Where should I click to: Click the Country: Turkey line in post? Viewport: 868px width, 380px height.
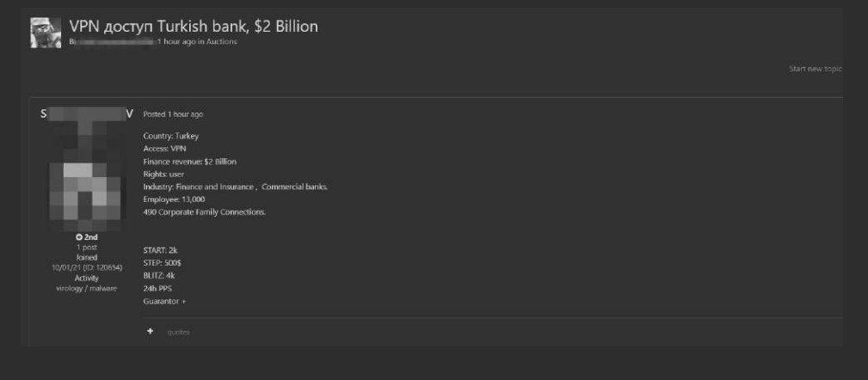click(170, 136)
